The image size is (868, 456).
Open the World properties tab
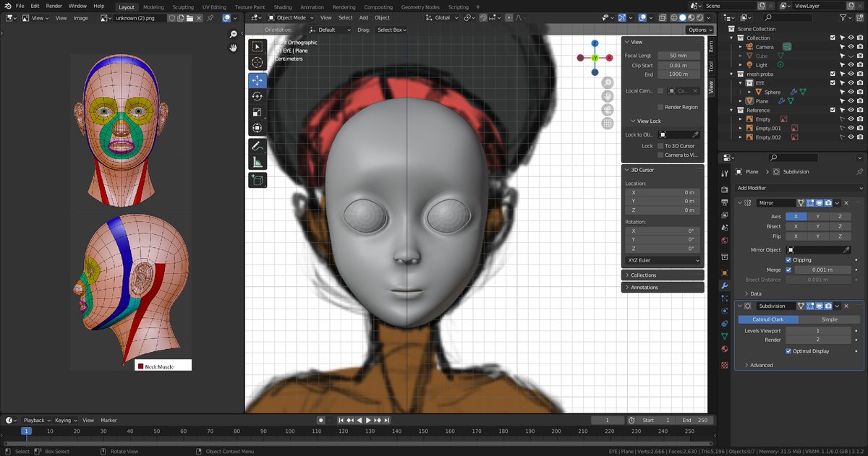click(x=725, y=241)
